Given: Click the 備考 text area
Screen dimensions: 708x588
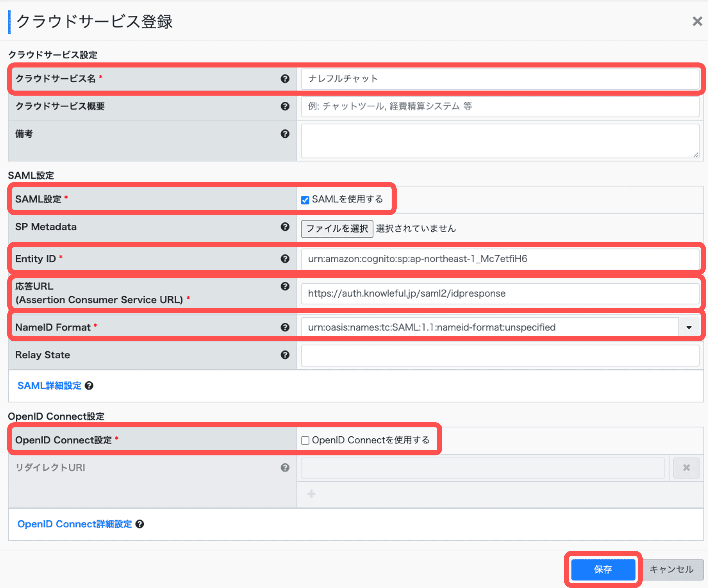Looking at the screenshot, I should pos(500,141).
